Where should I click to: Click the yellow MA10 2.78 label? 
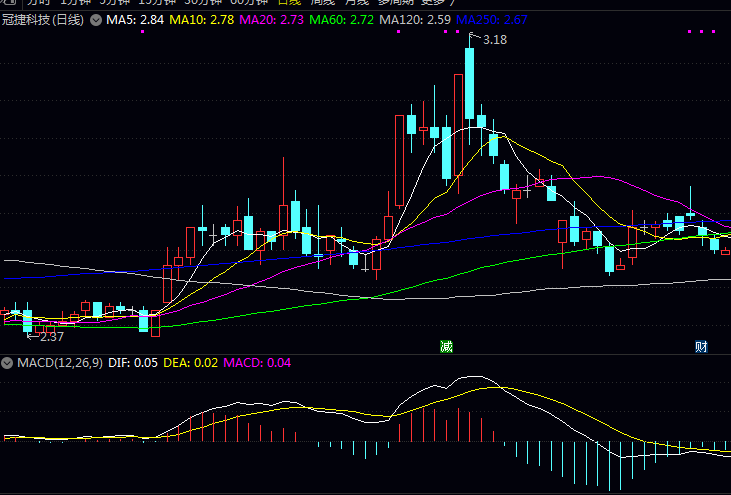[x=203, y=20]
